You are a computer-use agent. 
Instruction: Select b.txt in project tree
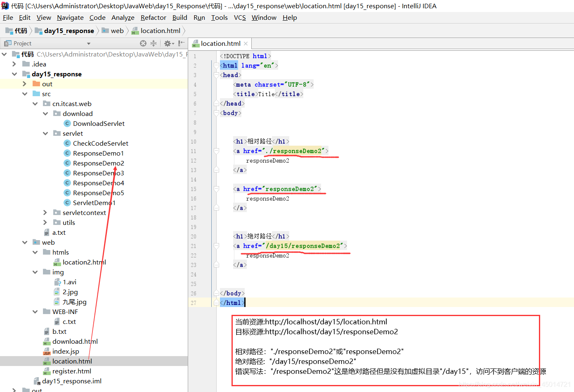point(59,331)
